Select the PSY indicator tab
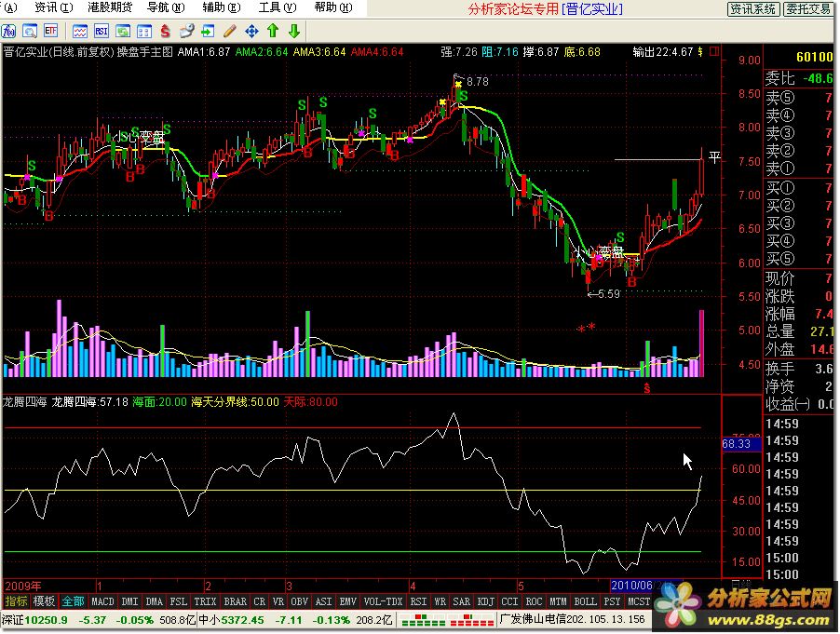 pos(613,601)
